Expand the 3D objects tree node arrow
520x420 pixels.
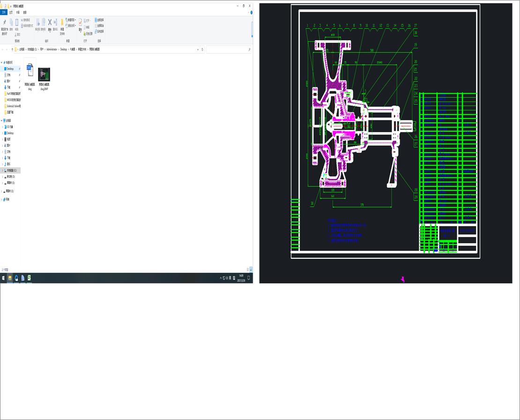tap(3, 126)
